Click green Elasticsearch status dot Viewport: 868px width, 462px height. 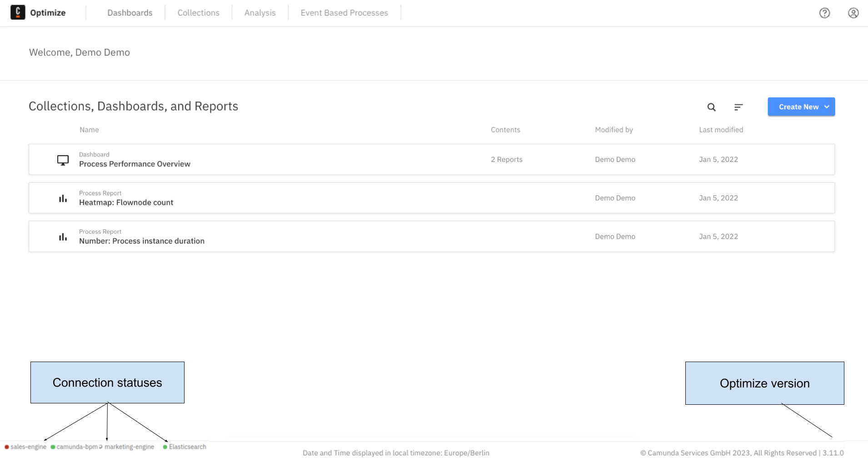click(x=165, y=447)
